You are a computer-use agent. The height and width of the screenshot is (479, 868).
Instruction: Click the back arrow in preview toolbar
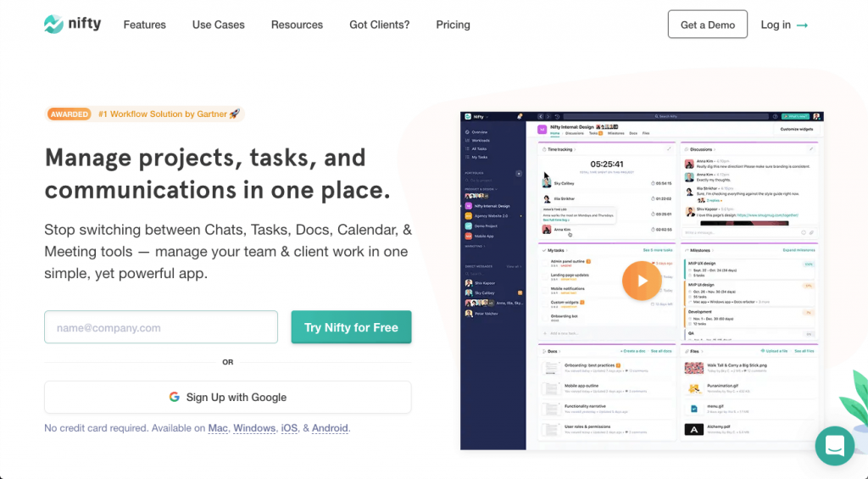(541, 117)
